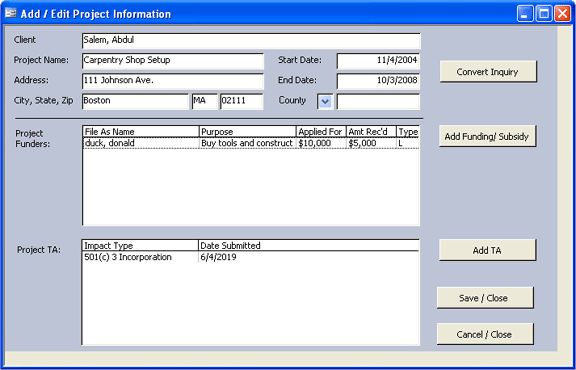Click the Convert Inquiry button
This screenshot has width=576, height=370.
coord(488,72)
